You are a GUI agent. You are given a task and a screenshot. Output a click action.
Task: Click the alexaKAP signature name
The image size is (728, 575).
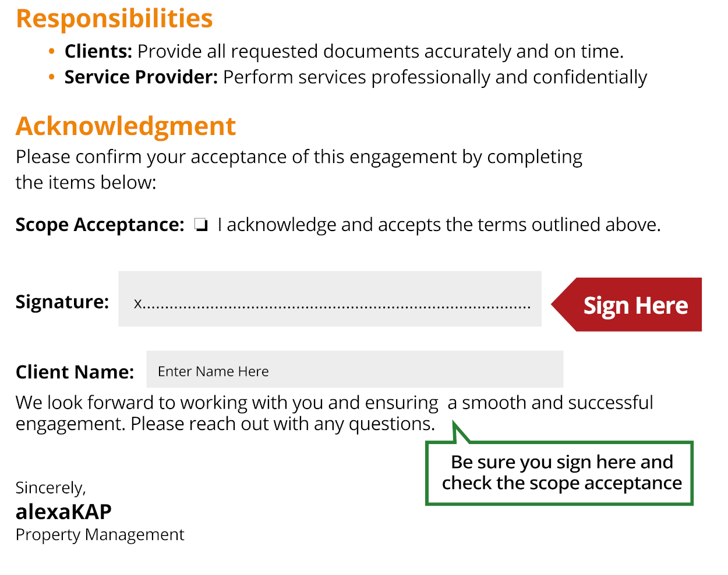63,512
